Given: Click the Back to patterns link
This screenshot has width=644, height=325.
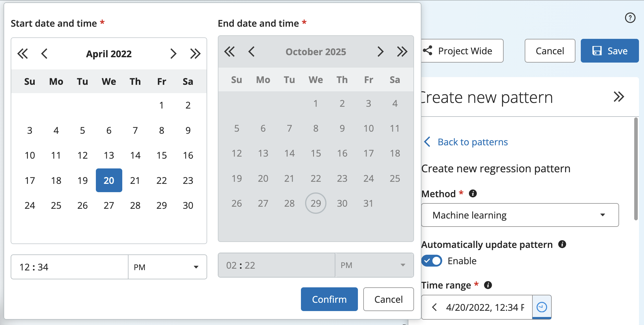Looking at the screenshot, I should (x=472, y=142).
